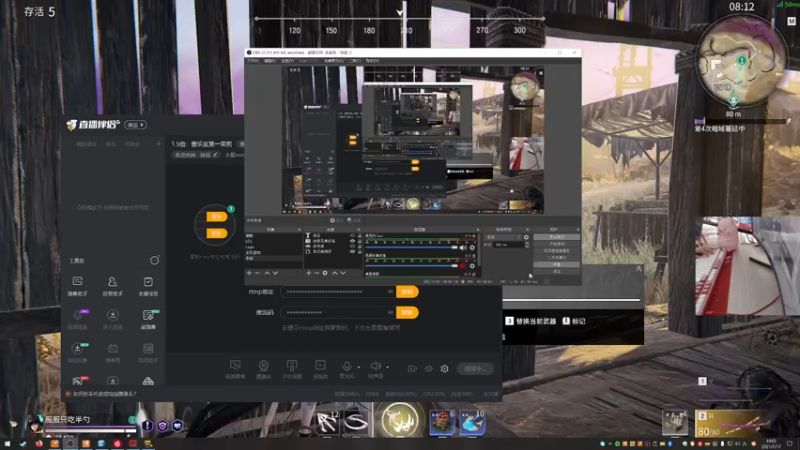Image resolution: width=800 pixels, height=450 pixels.
Task: Adjust the OBS transition duration stepper arrows
Action: pyautogui.click(x=527, y=245)
